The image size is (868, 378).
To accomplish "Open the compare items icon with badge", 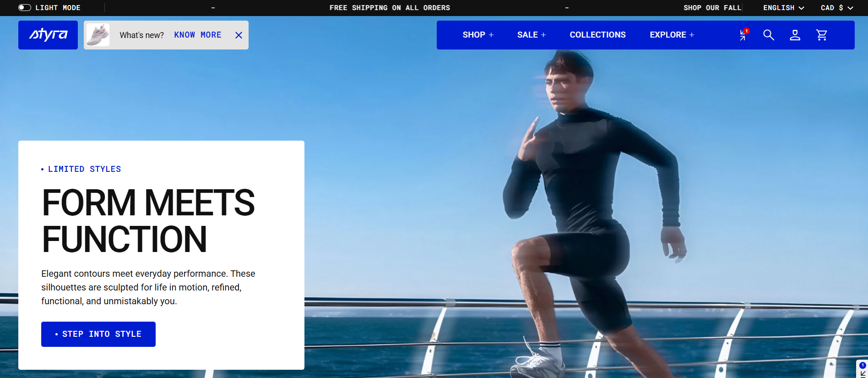I will 743,35.
